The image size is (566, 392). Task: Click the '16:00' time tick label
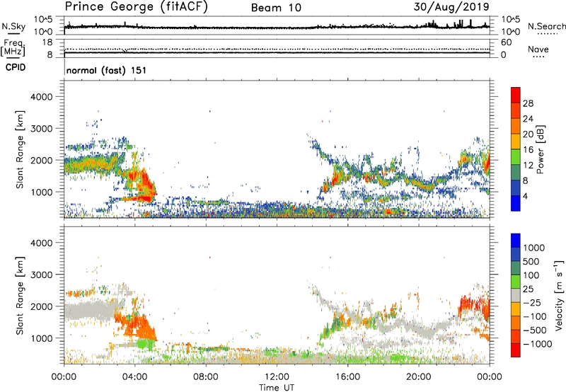347,377
